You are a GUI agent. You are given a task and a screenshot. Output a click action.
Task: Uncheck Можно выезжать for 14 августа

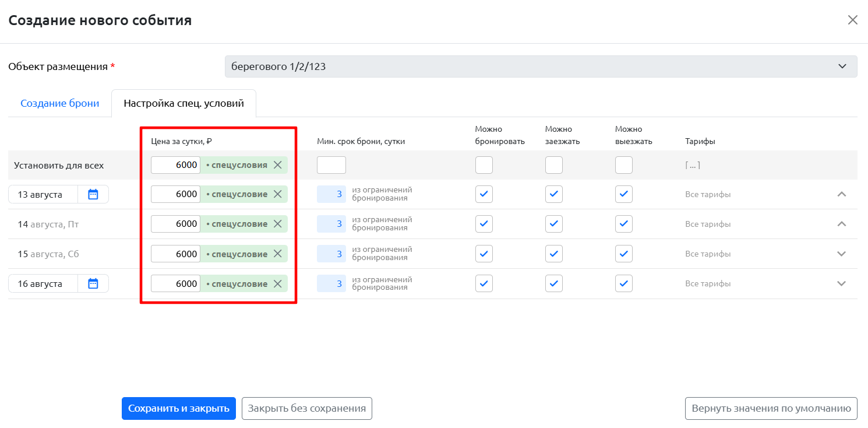point(624,224)
